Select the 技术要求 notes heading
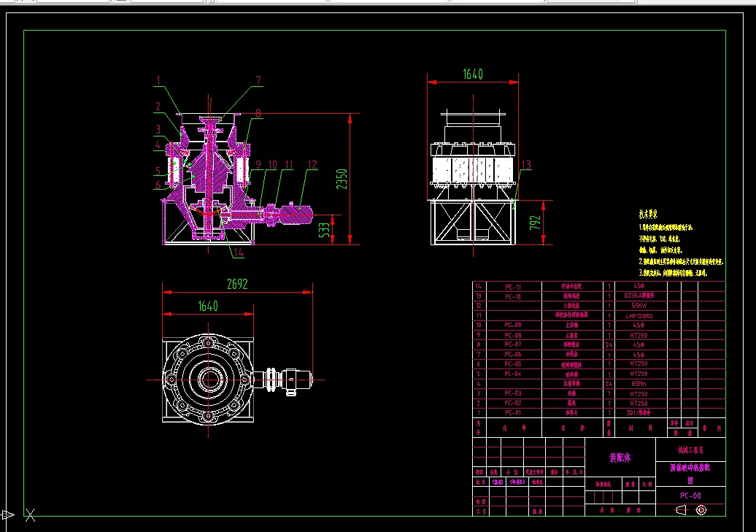Image resolution: width=756 pixels, height=532 pixels. (648, 214)
